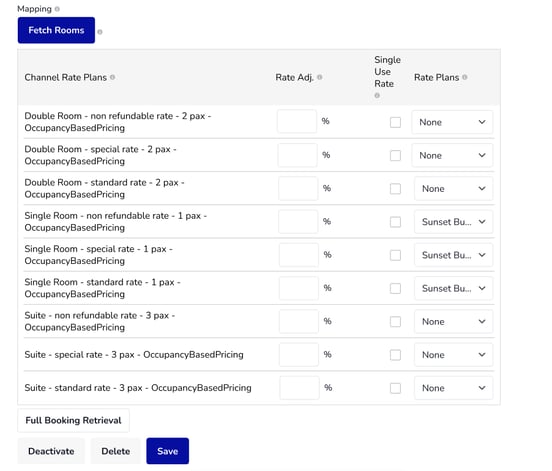Click info icon next to Rate Adj. header
Image resolution: width=552 pixels, height=471 pixels.
click(320, 77)
